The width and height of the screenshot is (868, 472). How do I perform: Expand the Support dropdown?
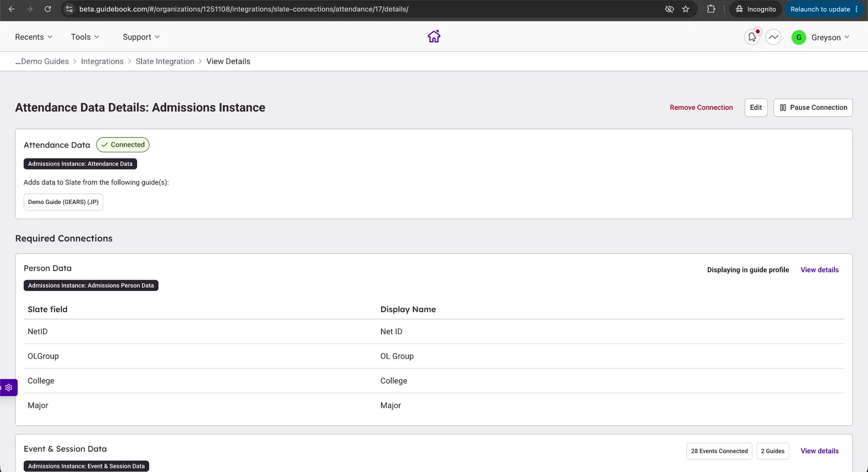(141, 37)
